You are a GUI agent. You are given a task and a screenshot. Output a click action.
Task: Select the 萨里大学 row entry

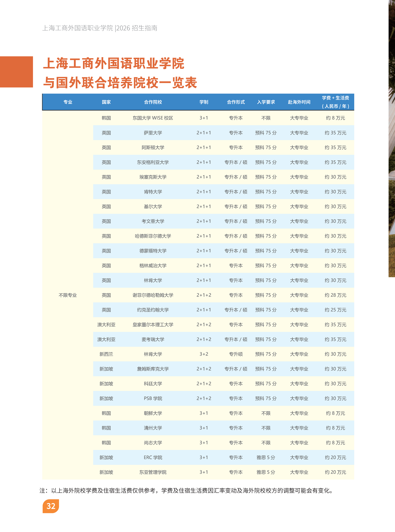click(153, 133)
